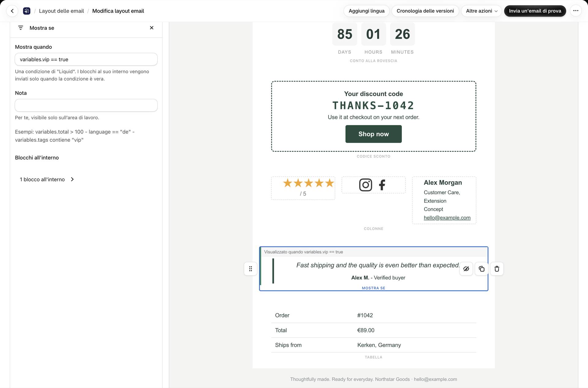Select the five-star rating block
This screenshot has width=588, height=388.
303,188
